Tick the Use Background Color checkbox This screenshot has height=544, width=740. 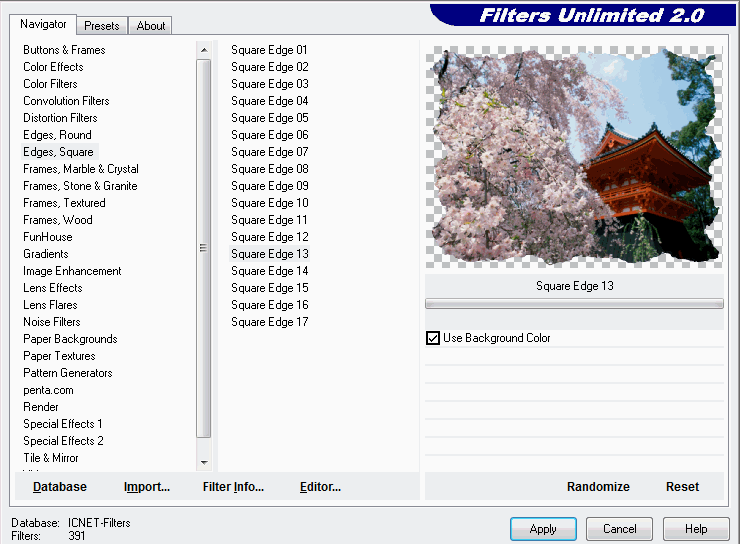point(433,339)
